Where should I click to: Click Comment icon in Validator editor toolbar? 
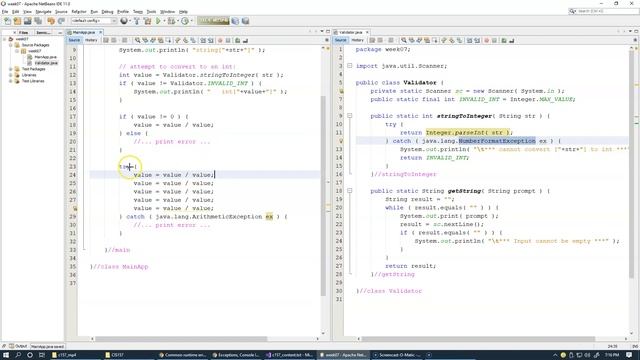pyautogui.click(x=504, y=40)
